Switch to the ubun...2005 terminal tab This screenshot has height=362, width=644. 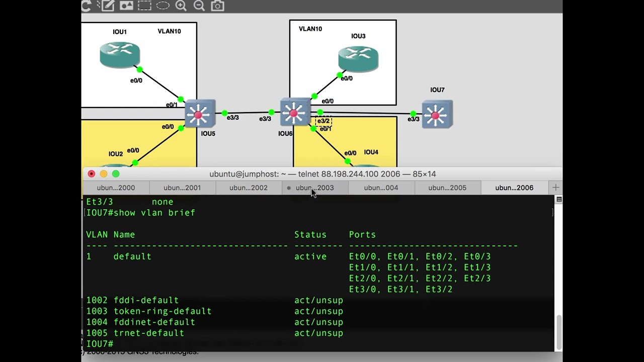point(447,188)
